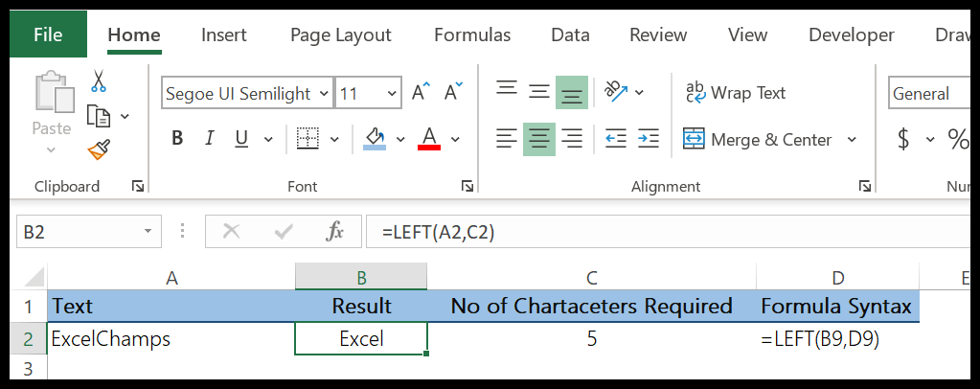Switch to the Insert tab
The height and width of the screenshot is (389, 980).
[224, 34]
